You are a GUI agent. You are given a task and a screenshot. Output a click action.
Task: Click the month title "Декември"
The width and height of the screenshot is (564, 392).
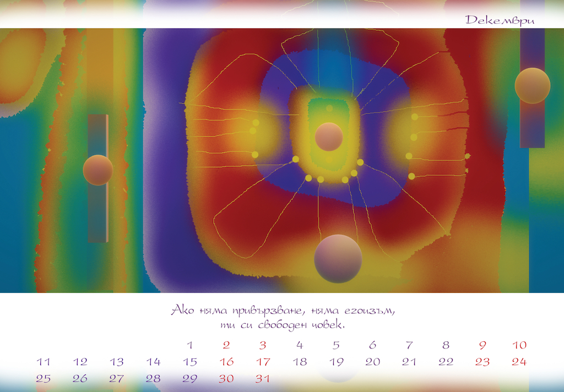pyautogui.click(x=500, y=20)
